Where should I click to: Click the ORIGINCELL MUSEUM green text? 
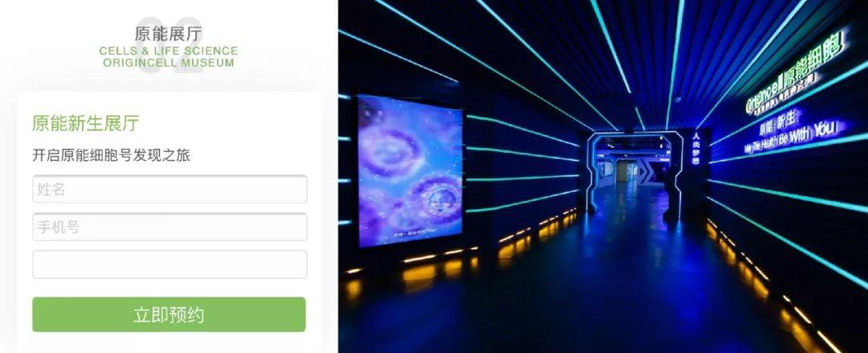click(x=168, y=63)
